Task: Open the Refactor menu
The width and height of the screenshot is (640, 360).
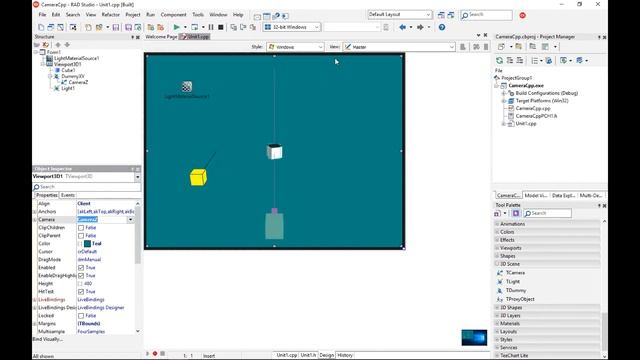Action: coord(111,15)
